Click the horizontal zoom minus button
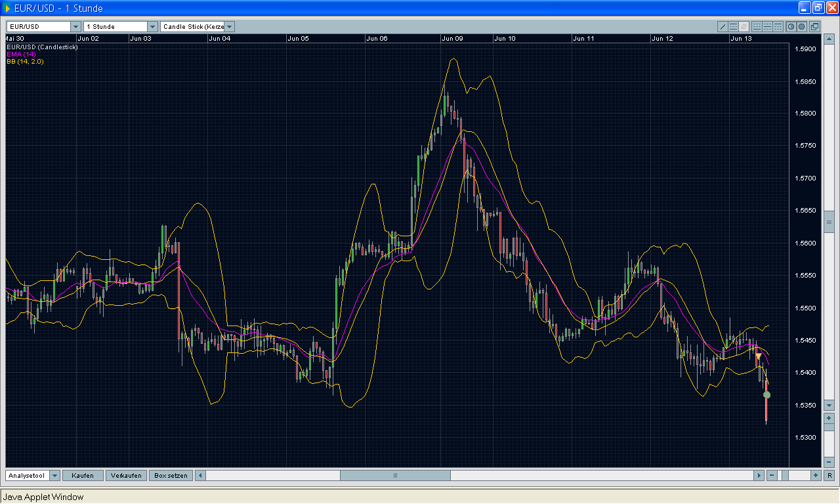This screenshot has height=504, width=840. 772,475
